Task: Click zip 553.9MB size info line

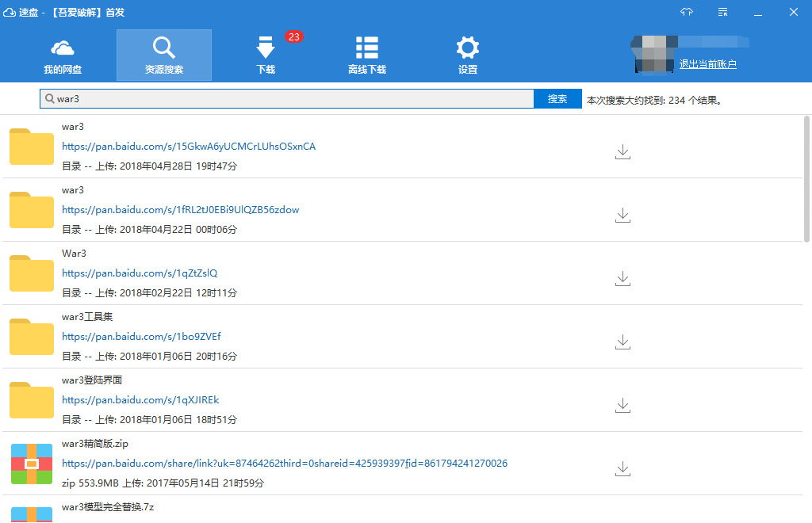Action: (x=163, y=483)
